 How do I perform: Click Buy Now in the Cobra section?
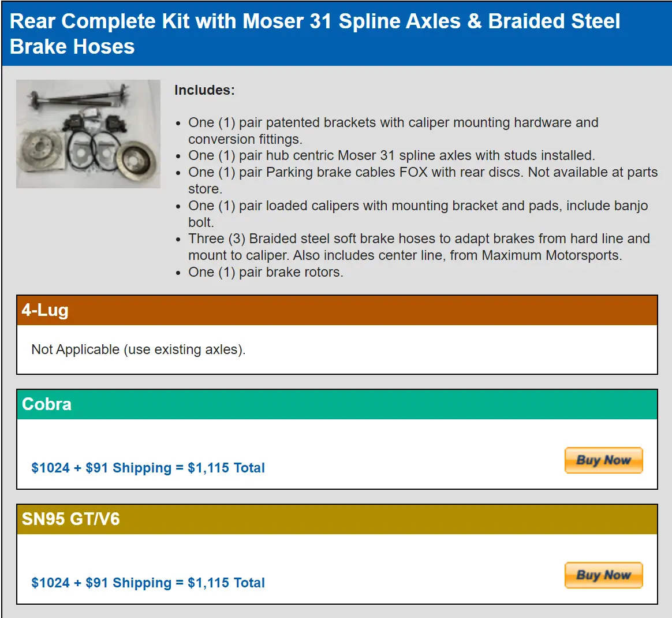[x=603, y=460]
